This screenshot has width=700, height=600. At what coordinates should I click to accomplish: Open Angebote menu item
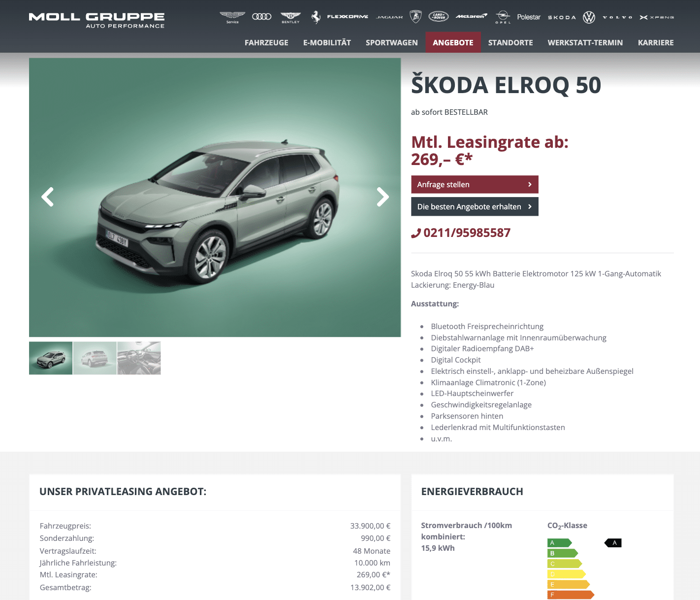tap(453, 42)
